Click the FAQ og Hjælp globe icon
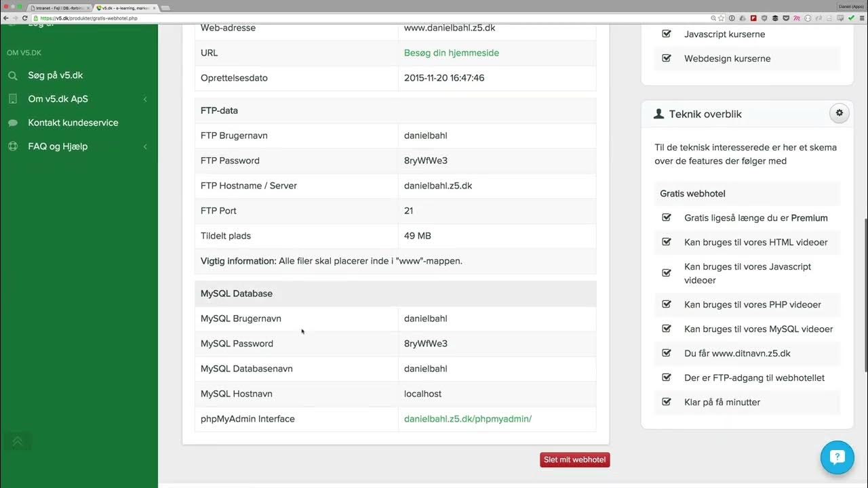This screenshot has height=488, width=868. click(12, 146)
